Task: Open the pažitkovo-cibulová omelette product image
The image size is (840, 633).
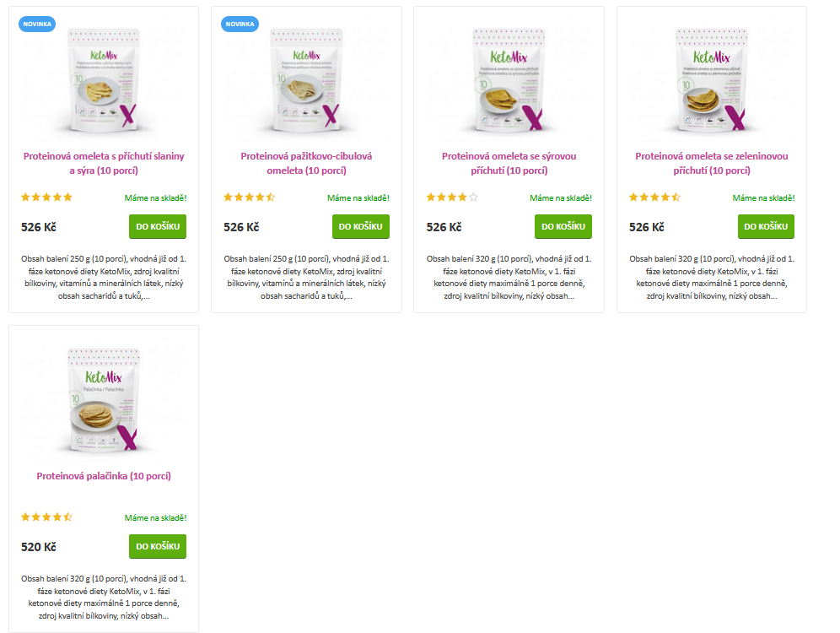Action: (306, 80)
